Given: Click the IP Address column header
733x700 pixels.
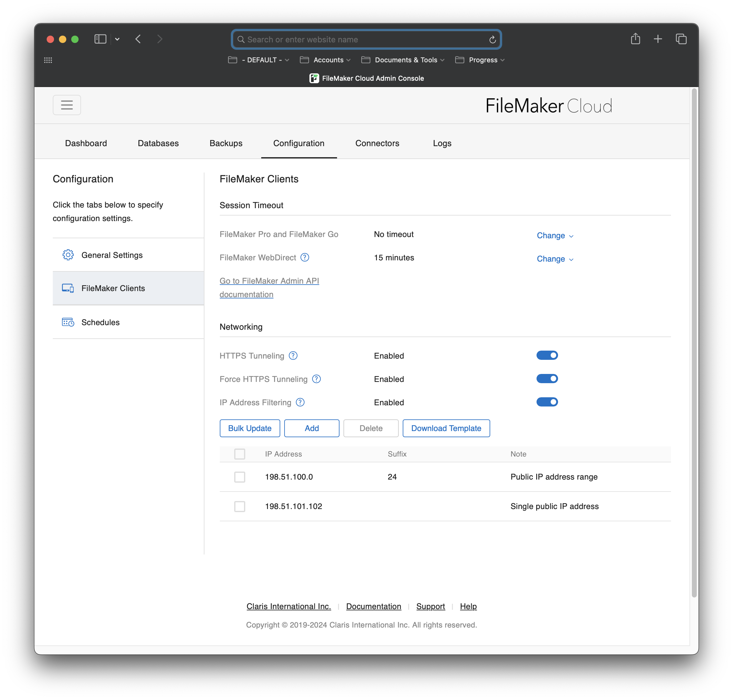Looking at the screenshot, I should tap(284, 454).
